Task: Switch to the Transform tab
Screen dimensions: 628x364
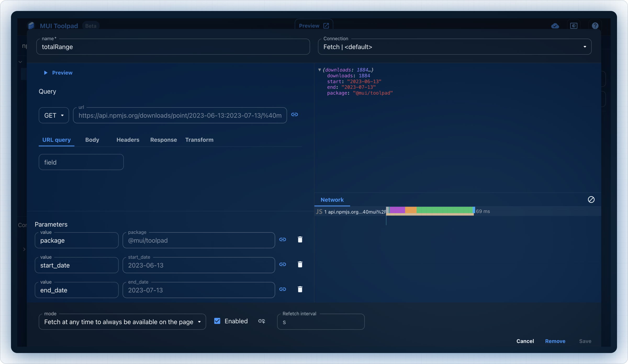Action: (x=199, y=140)
